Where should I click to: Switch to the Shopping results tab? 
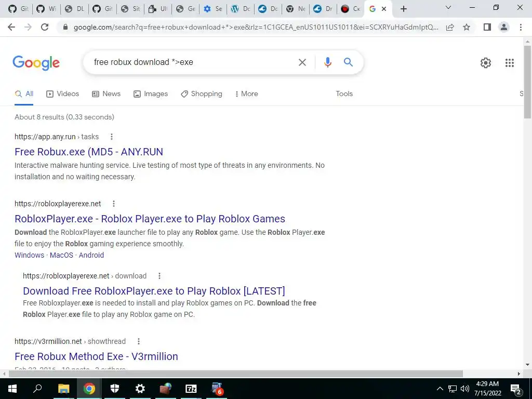tap(202, 94)
